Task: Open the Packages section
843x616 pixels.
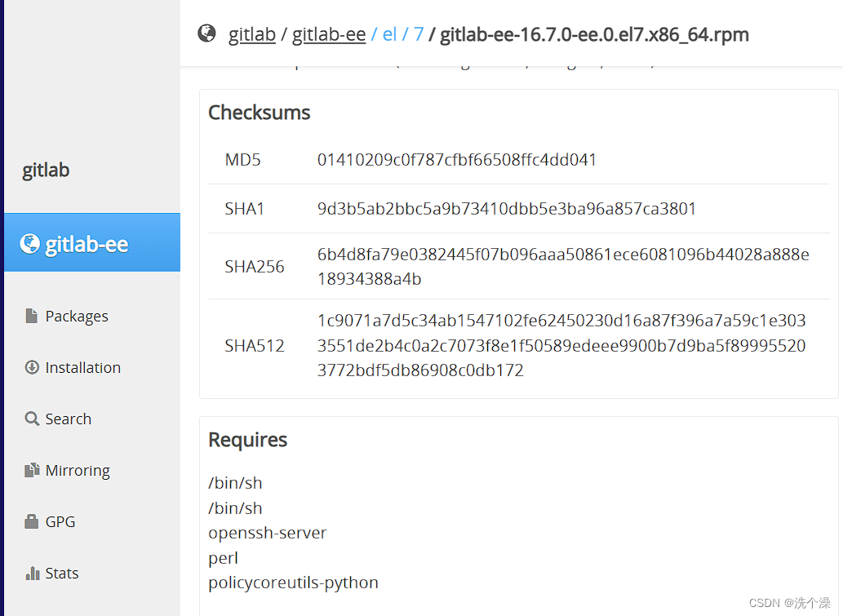Action: tap(77, 315)
